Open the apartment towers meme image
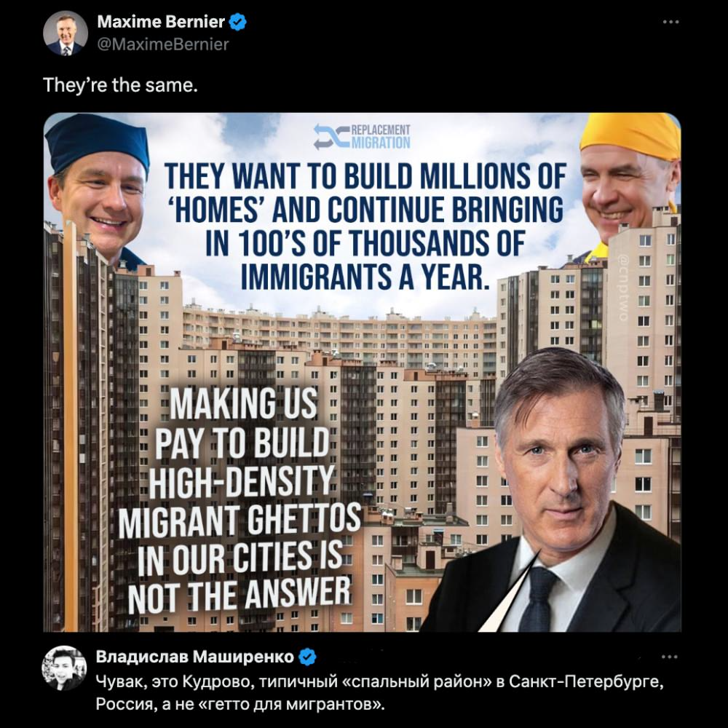Image resolution: width=728 pixels, height=728 pixels. 362,372
